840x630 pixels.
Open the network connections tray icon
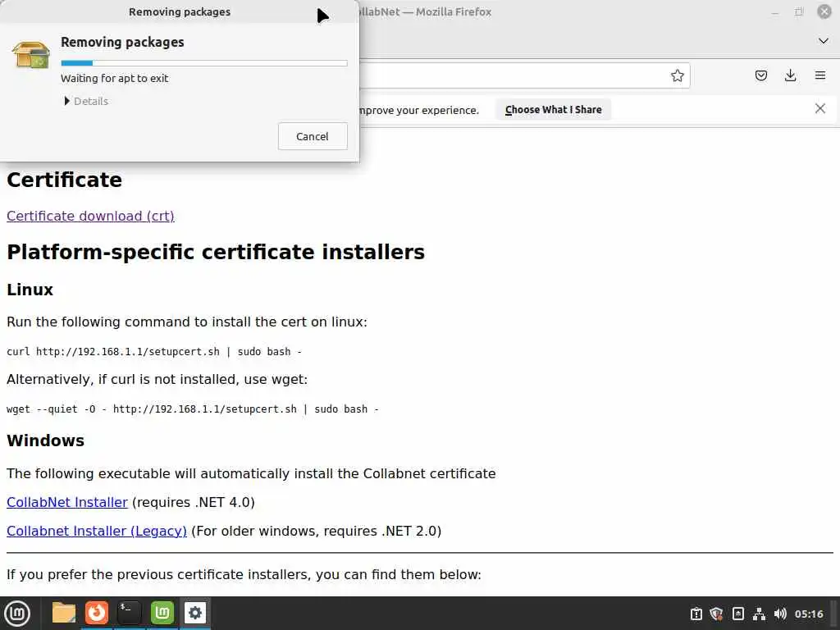(759, 614)
